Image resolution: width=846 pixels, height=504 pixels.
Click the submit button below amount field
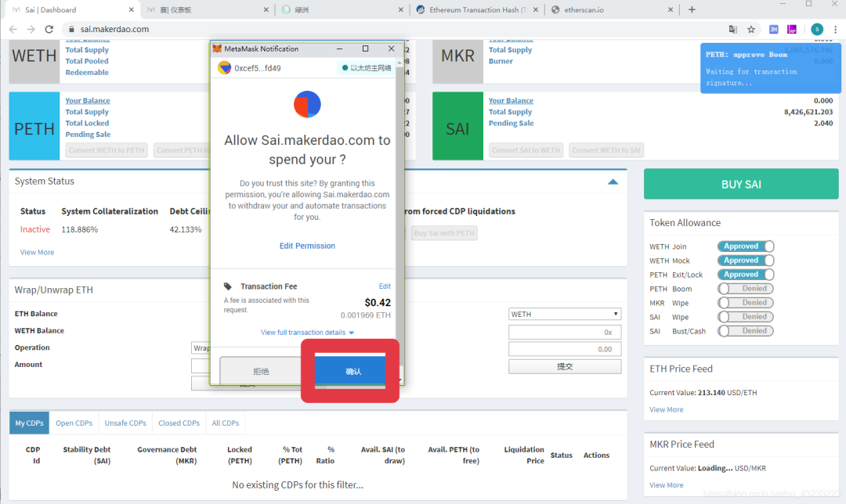(564, 366)
